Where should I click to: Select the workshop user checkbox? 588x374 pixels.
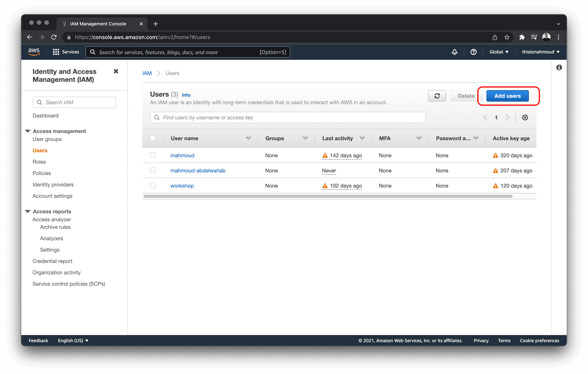click(x=153, y=185)
